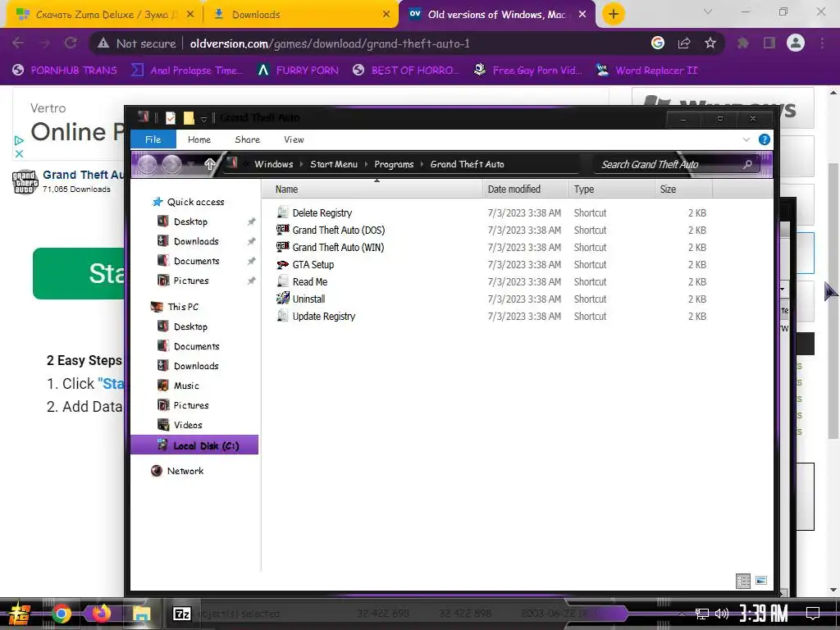Select the GTA Setup shortcut icon
This screenshot has width=840, height=630.
(282, 265)
